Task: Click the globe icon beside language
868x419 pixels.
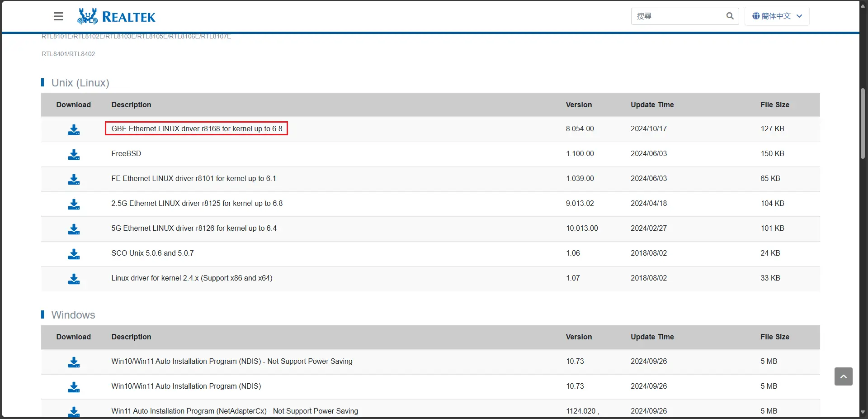Action: 756,16
